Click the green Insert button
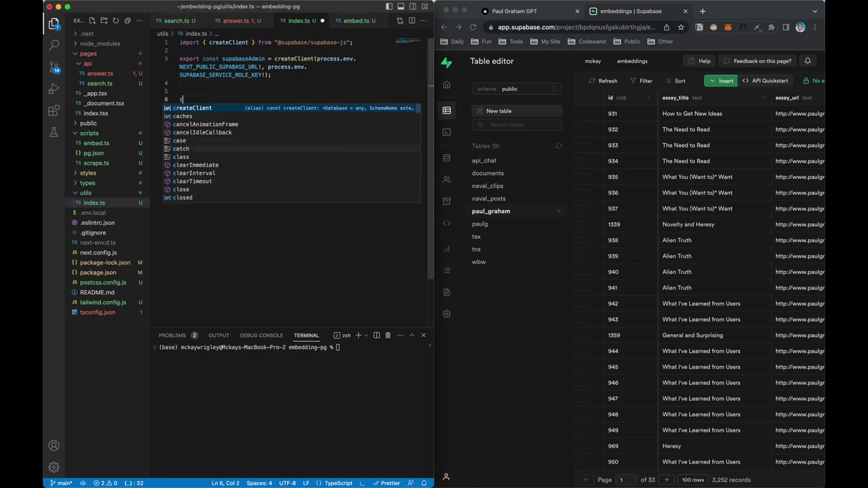The height and width of the screenshot is (488, 868). point(721,81)
